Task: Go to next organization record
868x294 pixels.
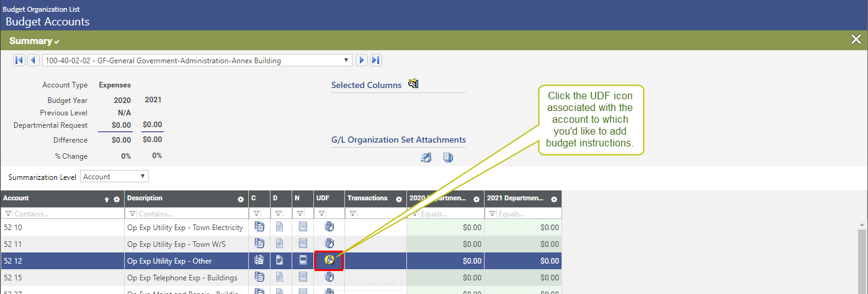Action: (362, 60)
